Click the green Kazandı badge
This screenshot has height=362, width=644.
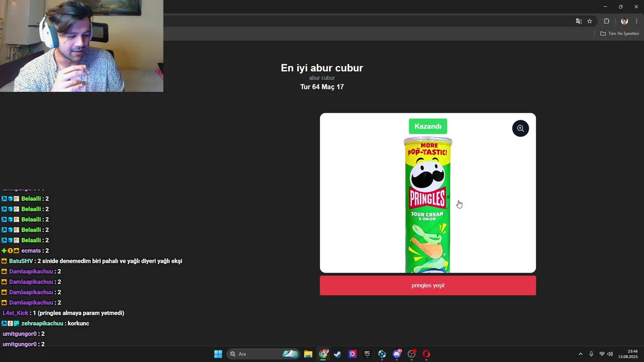pyautogui.click(x=428, y=126)
